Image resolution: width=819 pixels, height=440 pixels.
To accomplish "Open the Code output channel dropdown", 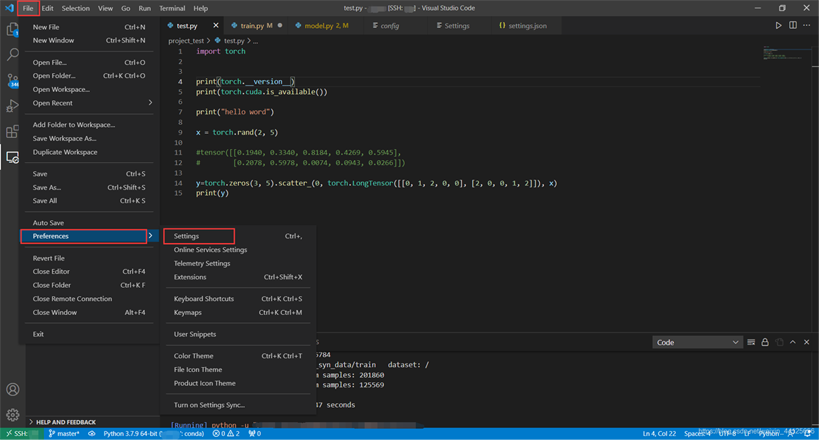I will 697,342.
